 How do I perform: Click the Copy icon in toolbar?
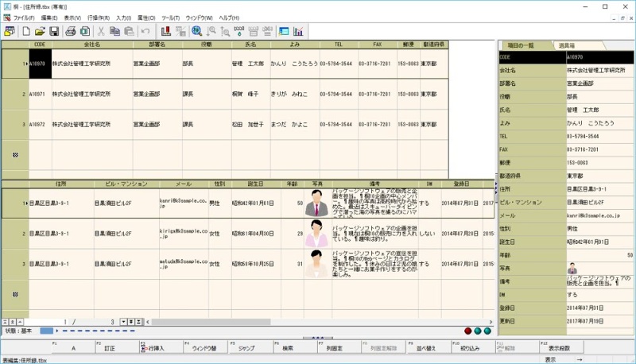tap(115, 31)
